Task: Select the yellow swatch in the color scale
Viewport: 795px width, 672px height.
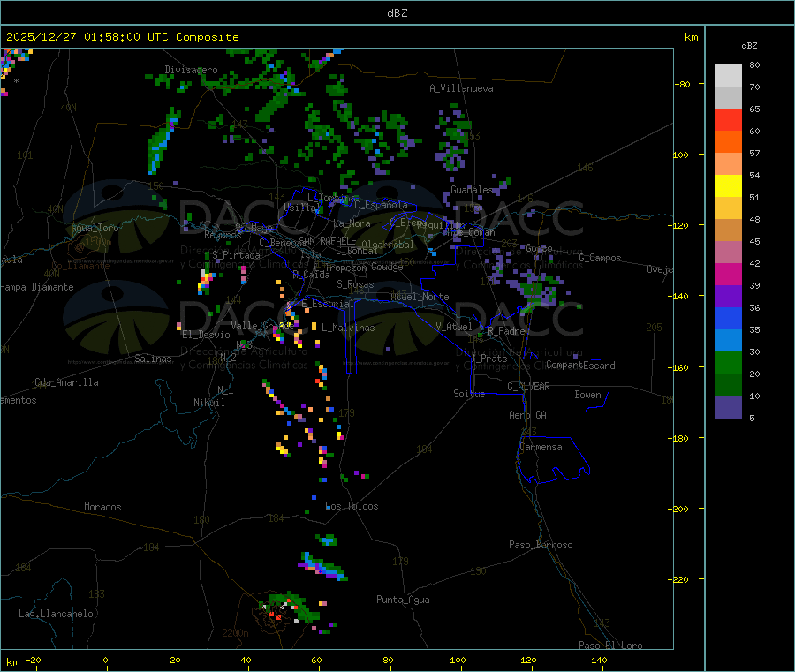Action: click(728, 185)
